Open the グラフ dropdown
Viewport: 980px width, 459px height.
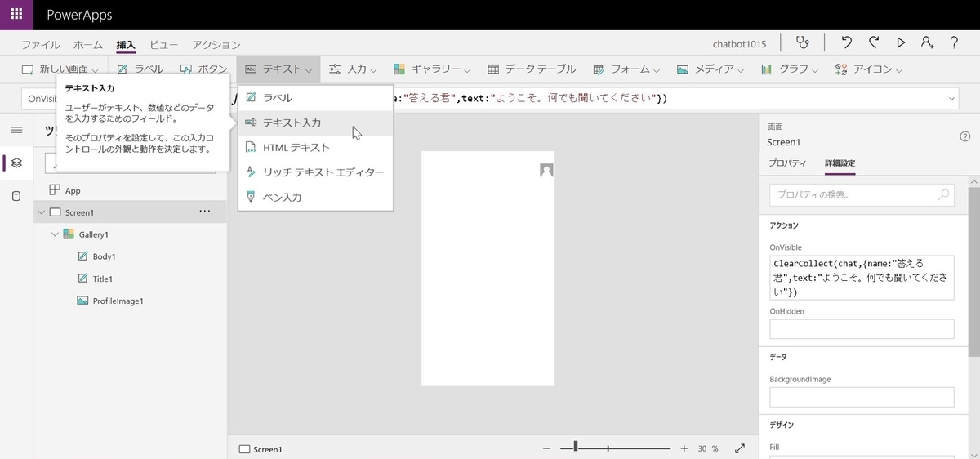789,69
